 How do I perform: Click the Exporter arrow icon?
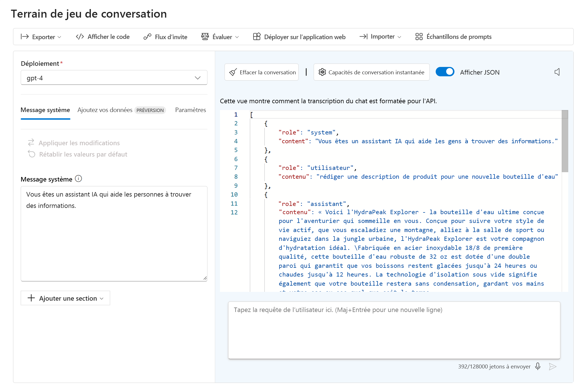click(x=25, y=37)
